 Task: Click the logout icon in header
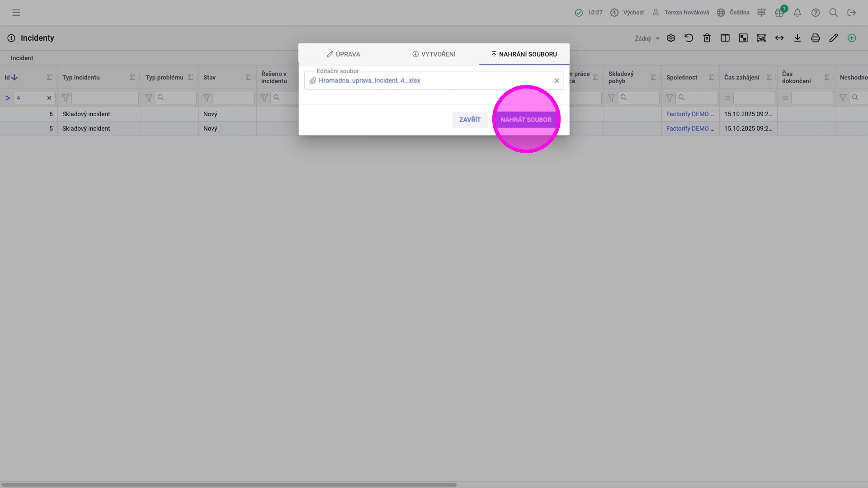click(852, 13)
